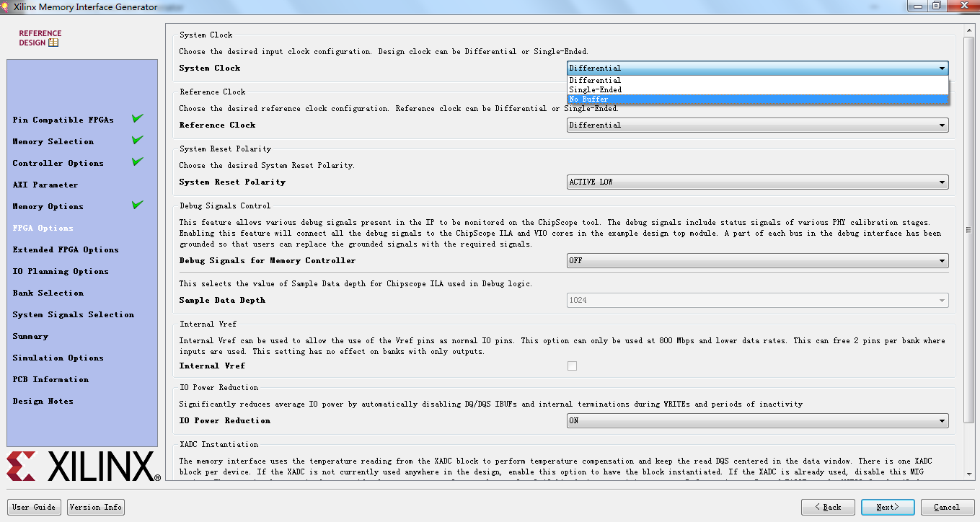
Task: Open Debug Signals for Memory Controller dropdown
Action: pyautogui.click(x=758, y=260)
